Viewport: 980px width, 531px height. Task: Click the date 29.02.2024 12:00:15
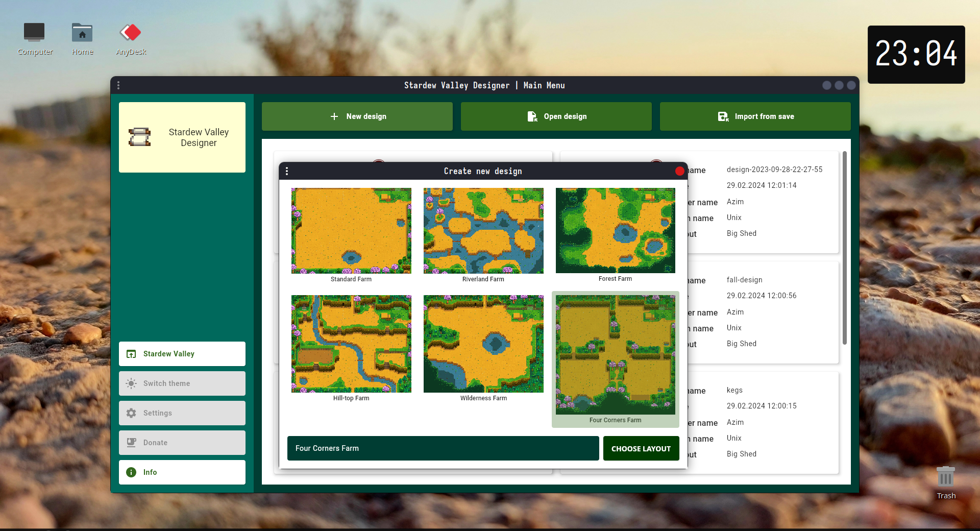(x=762, y=406)
